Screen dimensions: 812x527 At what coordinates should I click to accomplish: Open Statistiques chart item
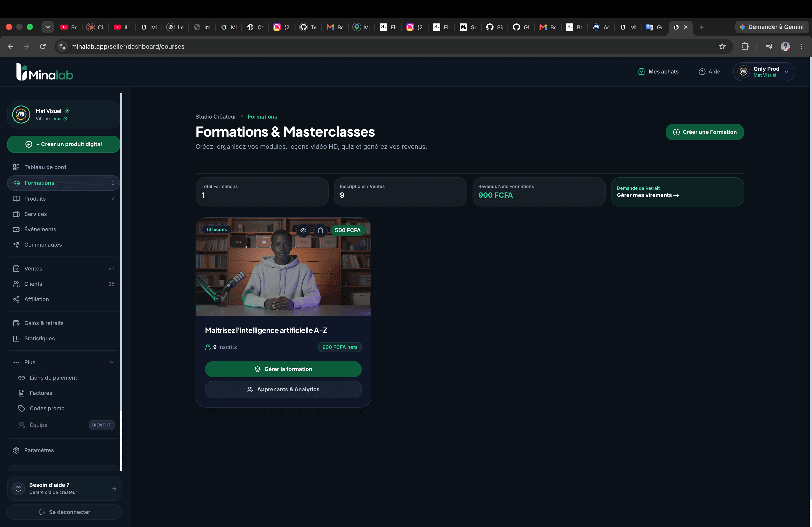coord(63,339)
